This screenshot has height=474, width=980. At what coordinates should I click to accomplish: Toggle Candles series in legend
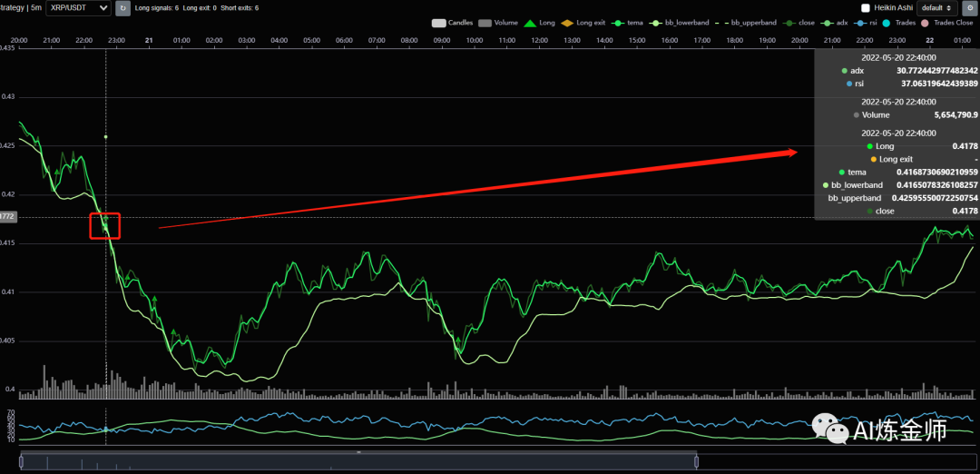[x=453, y=23]
